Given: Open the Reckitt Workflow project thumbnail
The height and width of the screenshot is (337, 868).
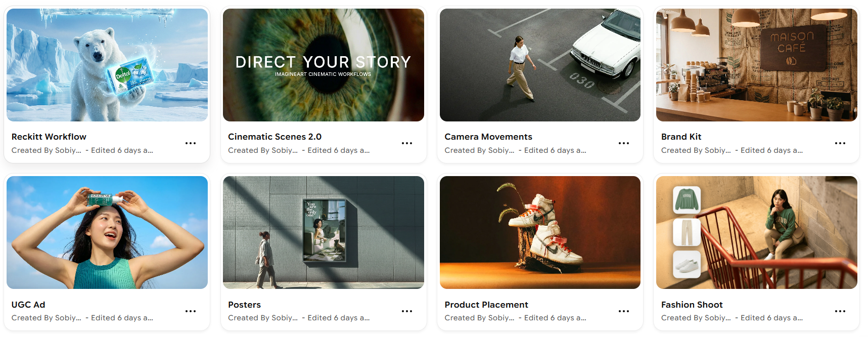Looking at the screenshot, I should pos(107,65).
